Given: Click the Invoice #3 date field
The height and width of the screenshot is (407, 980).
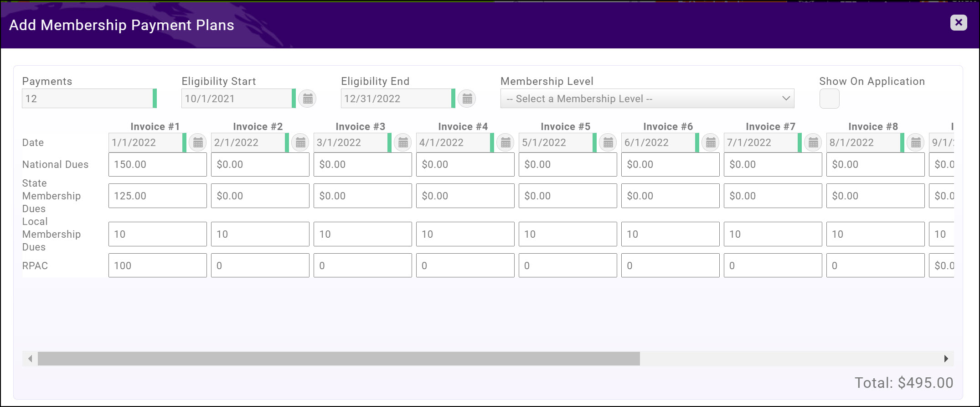Looking at the screenshot, I should click(x=350, y=143).
